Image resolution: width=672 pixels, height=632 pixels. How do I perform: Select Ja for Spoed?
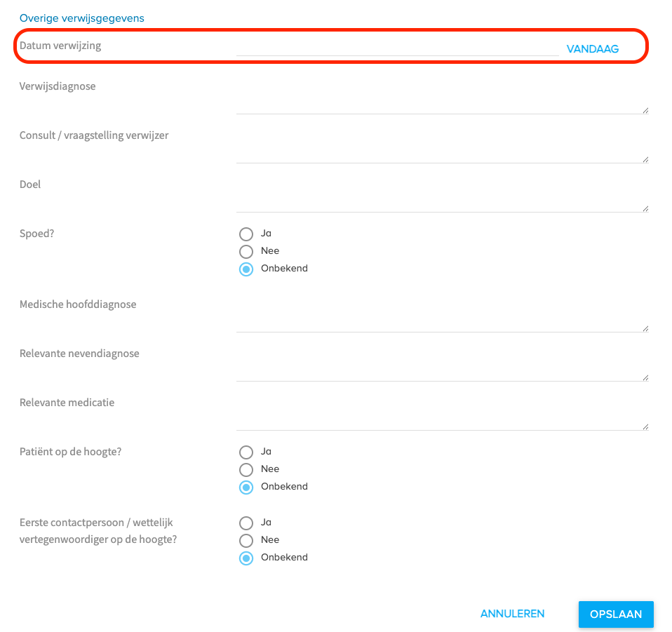(x=246, y=234)
